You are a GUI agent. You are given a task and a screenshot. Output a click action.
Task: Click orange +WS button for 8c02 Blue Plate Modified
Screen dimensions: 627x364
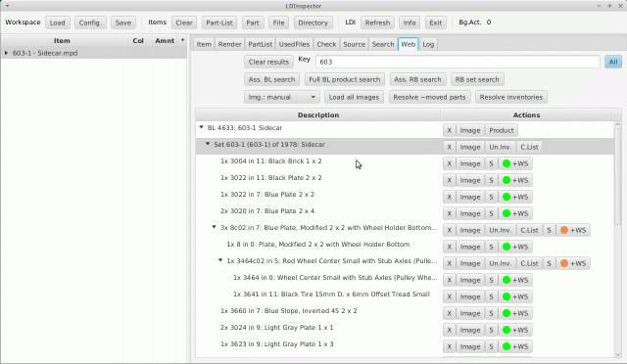click(573, 230)
